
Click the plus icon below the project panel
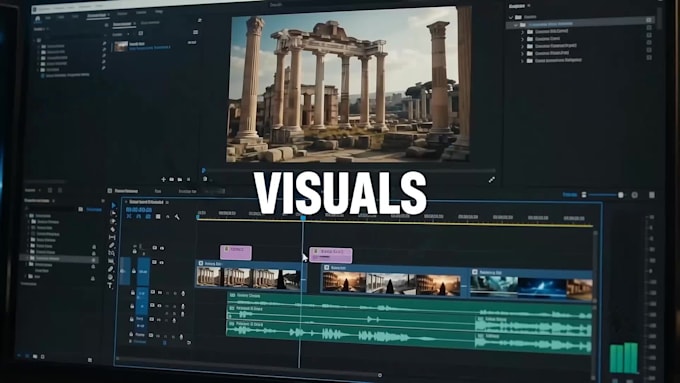tap(163, 179)
